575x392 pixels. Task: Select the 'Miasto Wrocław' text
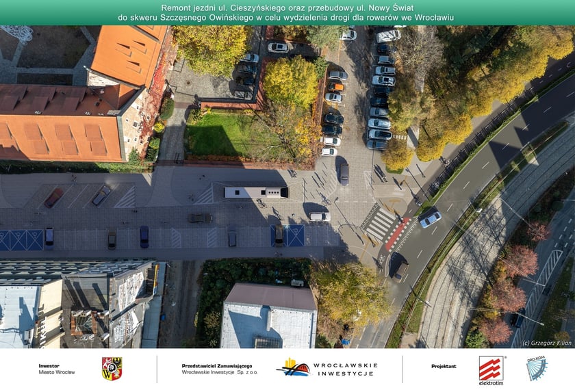click(57, 372)
